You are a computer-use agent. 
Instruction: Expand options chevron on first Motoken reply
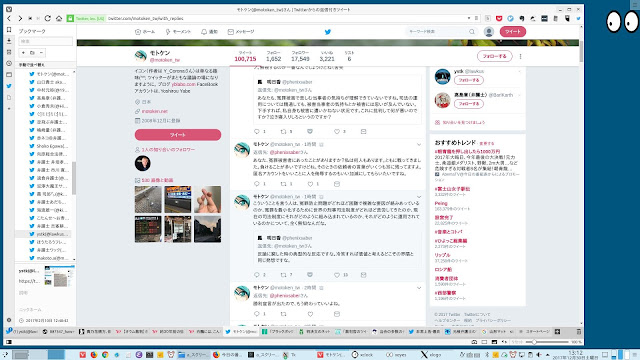click(x=419, y=144)
